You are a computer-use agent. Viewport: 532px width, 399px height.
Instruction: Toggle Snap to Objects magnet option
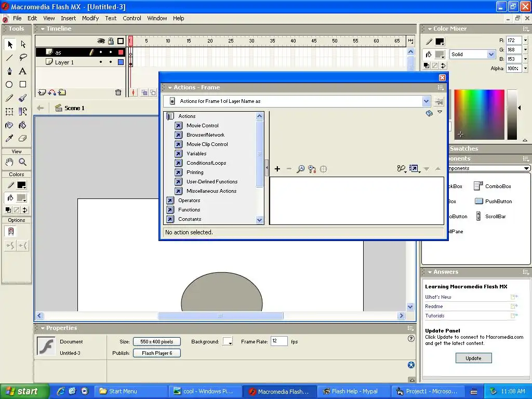11,231
